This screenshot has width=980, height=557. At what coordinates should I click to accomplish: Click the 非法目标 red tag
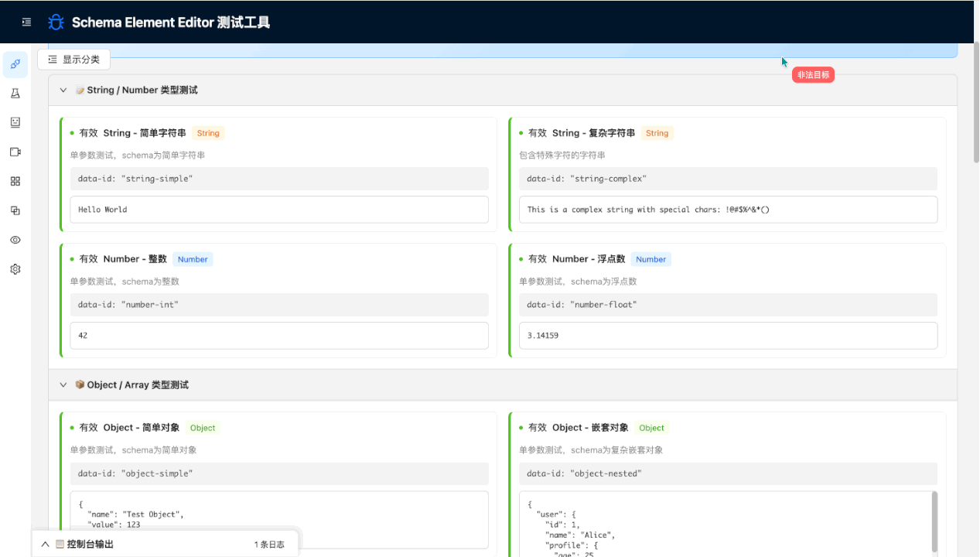[x=812, y=75]
